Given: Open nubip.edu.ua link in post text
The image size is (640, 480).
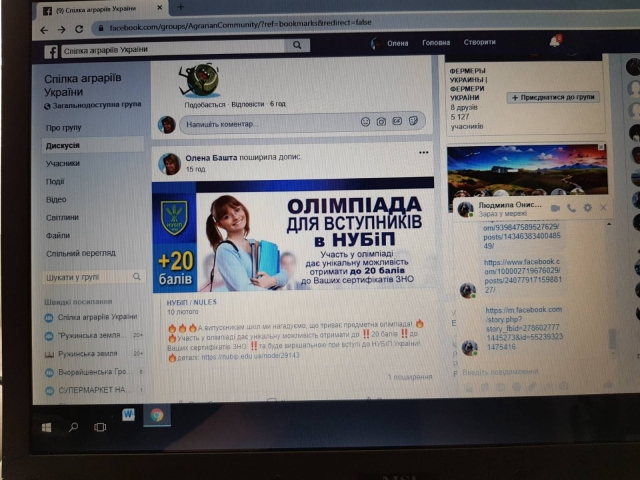Looking at the screenshot, I should coord(250,356).
